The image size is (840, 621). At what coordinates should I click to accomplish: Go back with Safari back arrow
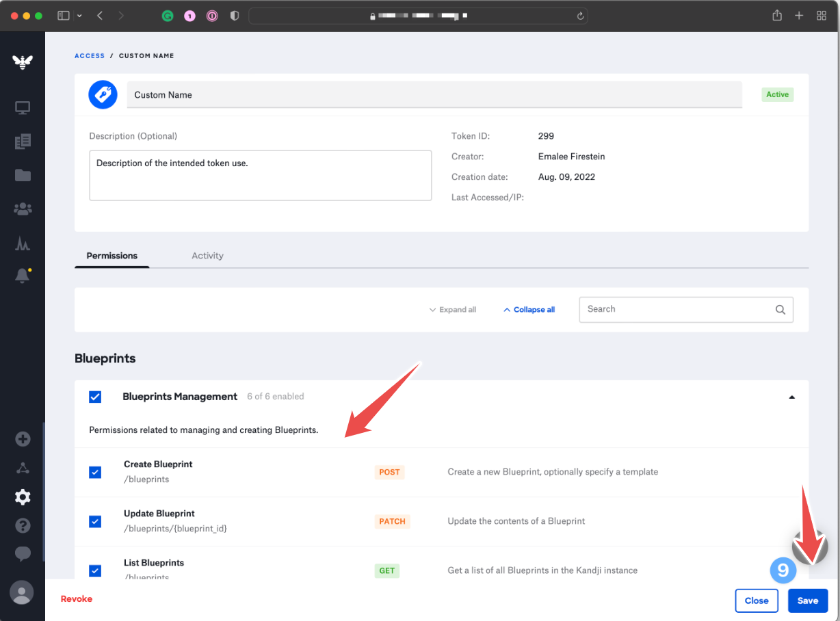(100, 16)
